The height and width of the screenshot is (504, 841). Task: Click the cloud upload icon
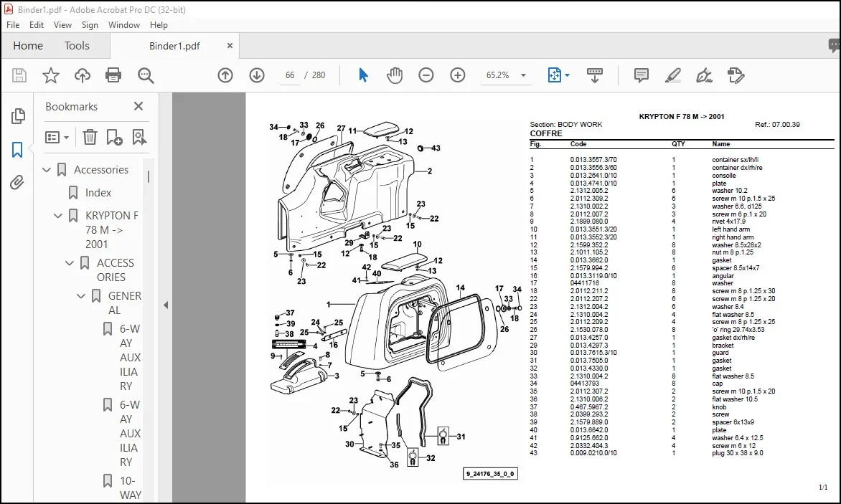pyautogui.click(x=82, y=75)
